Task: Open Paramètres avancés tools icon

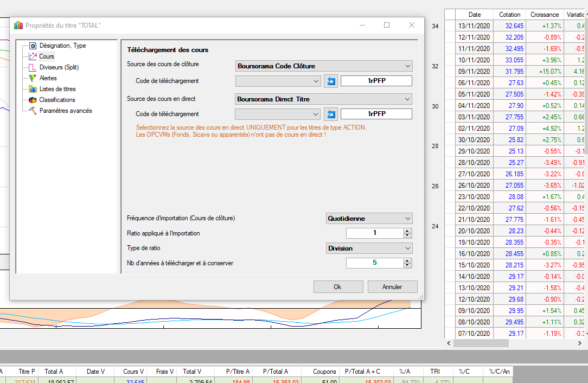Action: click(33, 111)
